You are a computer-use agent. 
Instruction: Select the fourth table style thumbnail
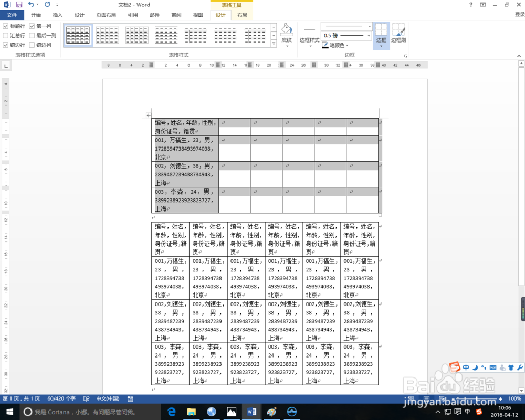point(166,35)
